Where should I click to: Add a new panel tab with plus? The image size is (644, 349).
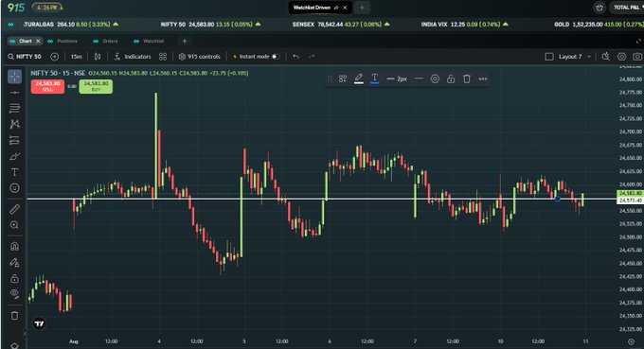[x=185, y=41]
